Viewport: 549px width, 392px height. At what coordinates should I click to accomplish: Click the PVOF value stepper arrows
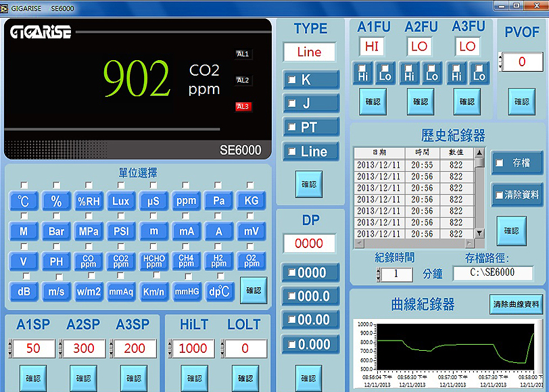500,62
